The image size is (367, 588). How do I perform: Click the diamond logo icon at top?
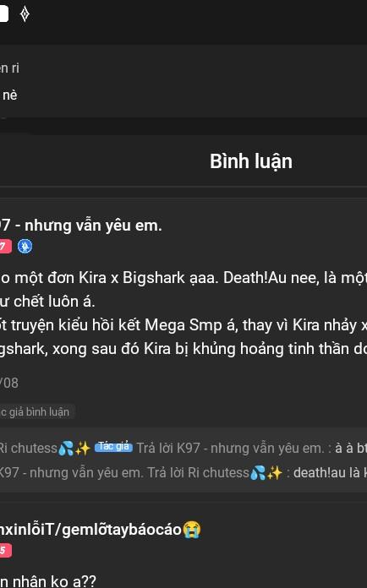tap(25, 14)
